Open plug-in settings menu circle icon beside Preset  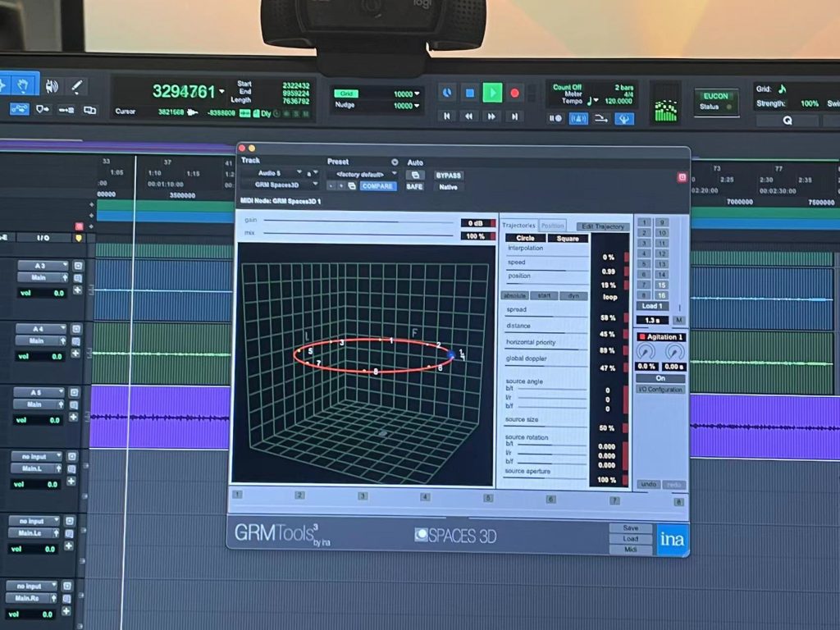(395, 162)
